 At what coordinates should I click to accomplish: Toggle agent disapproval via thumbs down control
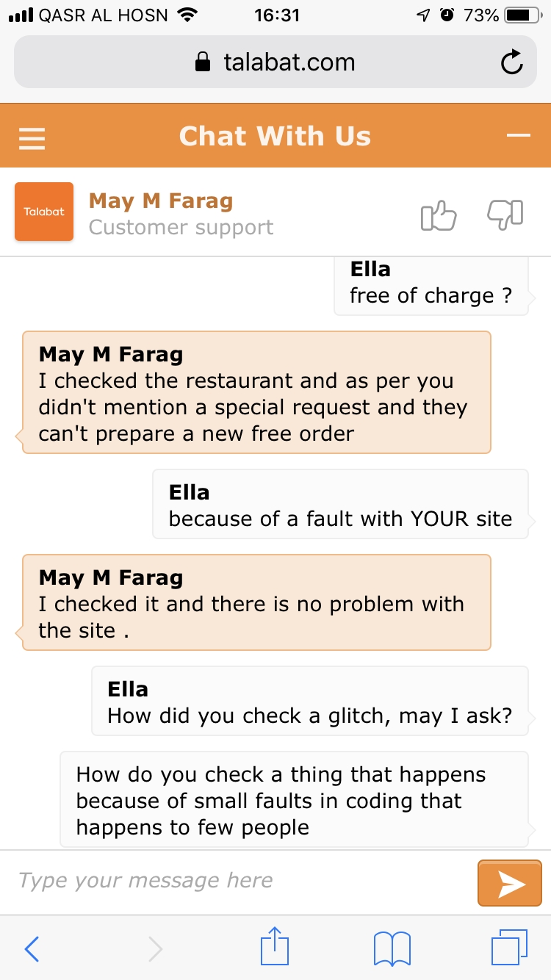click(x=505, y=212)
